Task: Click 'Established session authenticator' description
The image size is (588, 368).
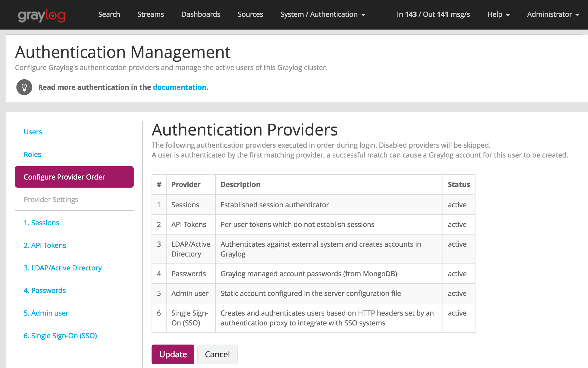Action: 329,205
